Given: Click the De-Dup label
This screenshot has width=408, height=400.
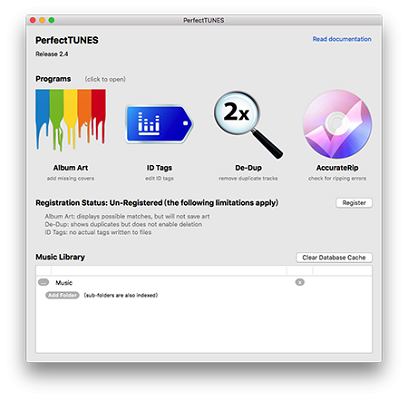Looking at the screenshot, I should coord(248,168).
